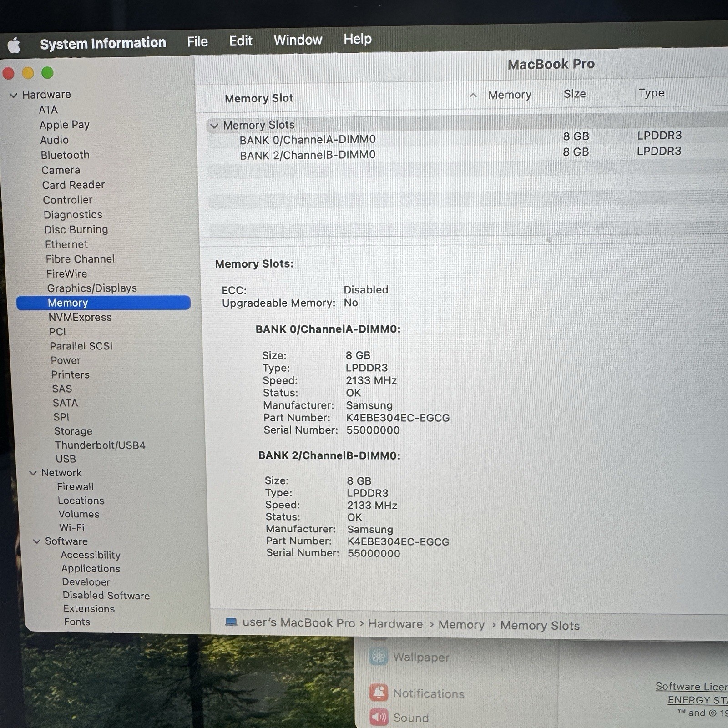Screen dimensions: 728x728
Task: Collapse the Network section in sidebar
Action: click(33, 473)
